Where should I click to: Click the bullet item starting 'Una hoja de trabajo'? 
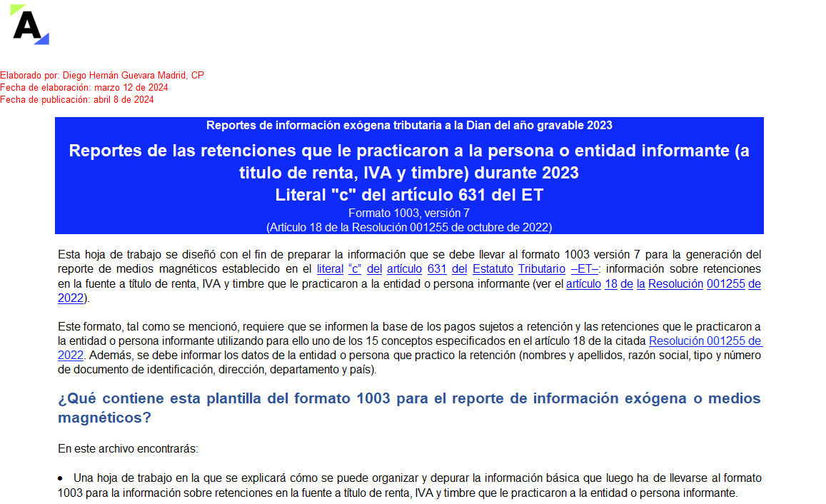coord(409,485)
